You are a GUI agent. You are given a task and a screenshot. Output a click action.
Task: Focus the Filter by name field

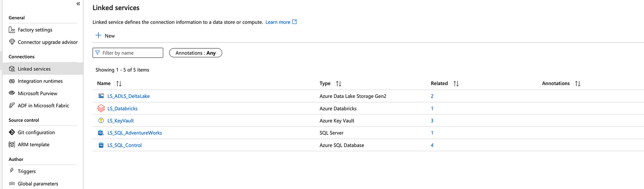131,53
